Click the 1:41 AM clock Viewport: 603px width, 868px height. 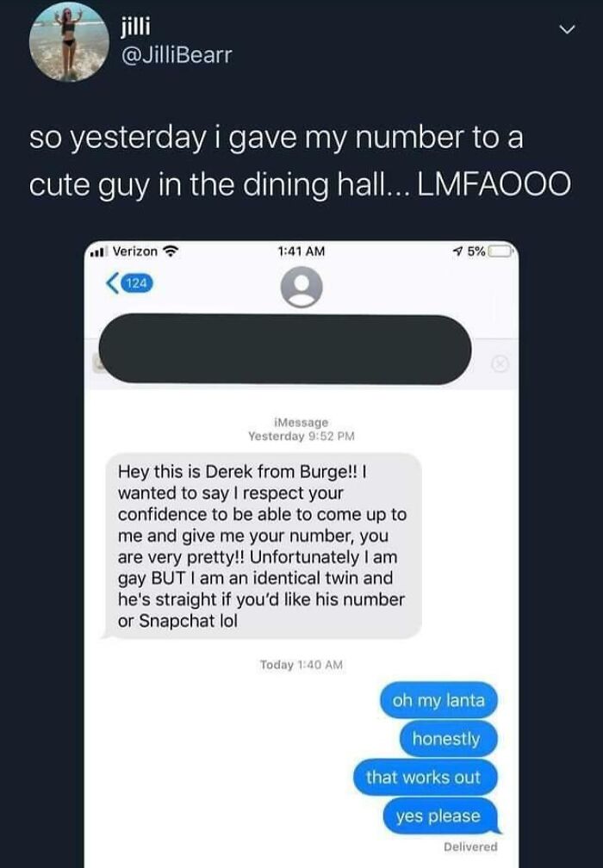pyautogui.click(x=301, y=251)
